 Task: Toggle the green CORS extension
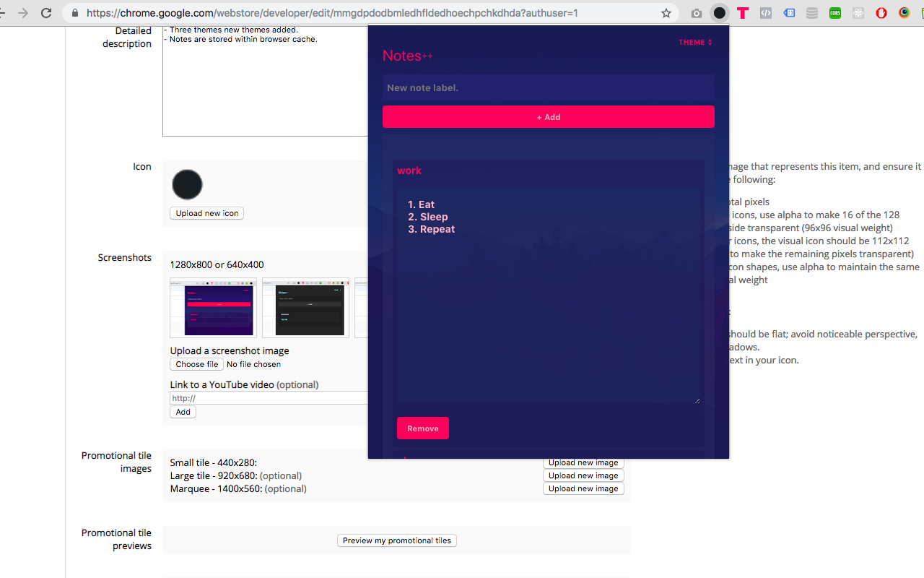tap(835, 13)
